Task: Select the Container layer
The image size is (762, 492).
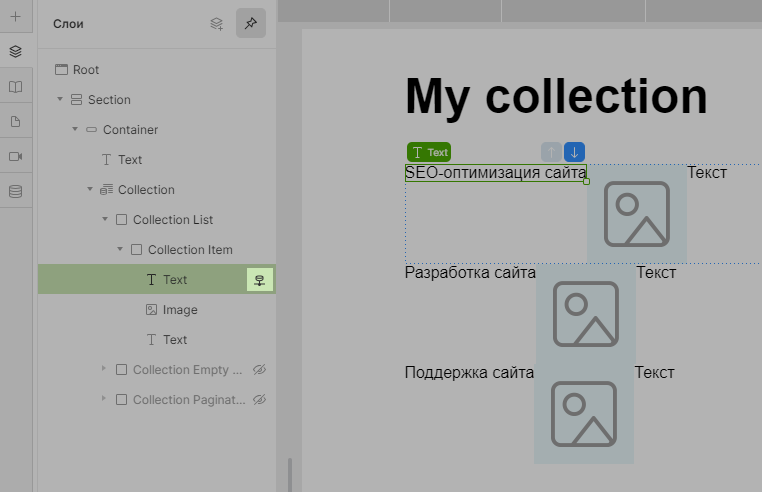Action: [x=156, y=130]
